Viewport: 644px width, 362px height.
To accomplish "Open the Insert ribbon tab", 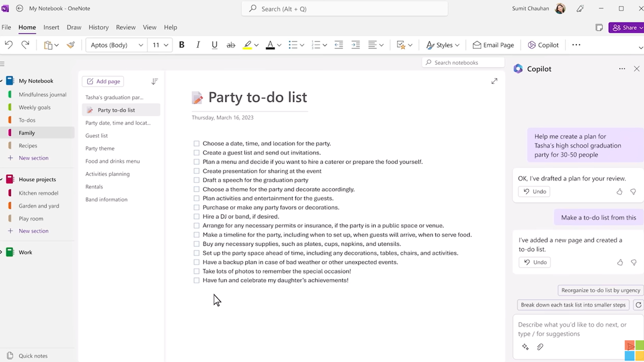I will point(51,27).
